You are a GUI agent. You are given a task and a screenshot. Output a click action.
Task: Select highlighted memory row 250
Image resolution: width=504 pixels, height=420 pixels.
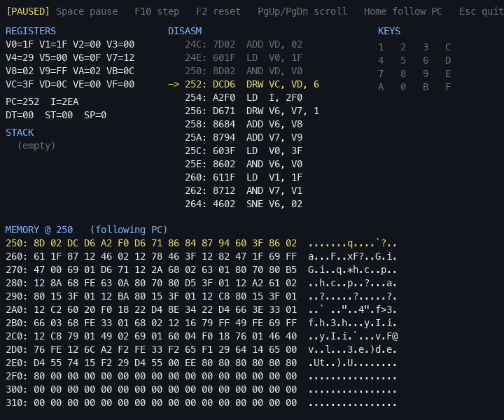201,244
